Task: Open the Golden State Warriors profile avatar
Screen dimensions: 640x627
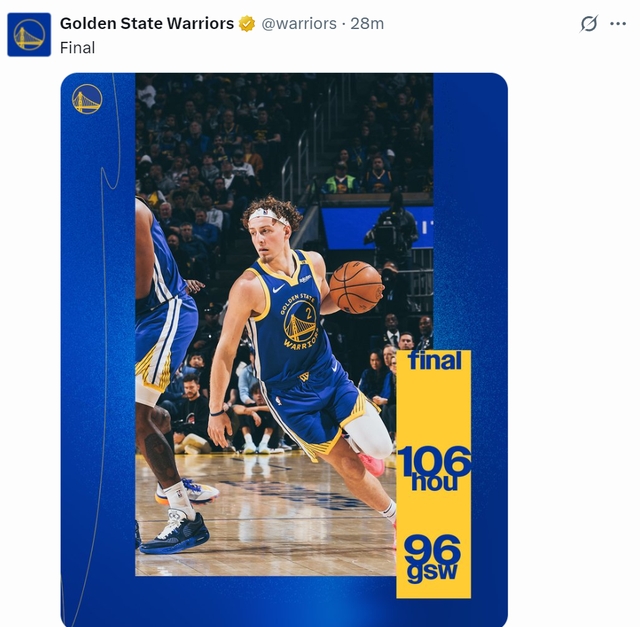Action: tap(29, 35)
